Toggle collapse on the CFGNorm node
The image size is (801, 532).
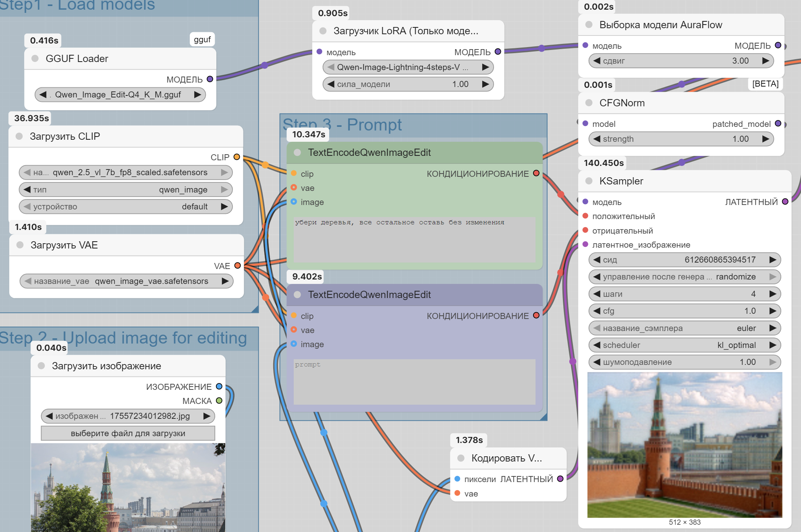tap(589, 103)
